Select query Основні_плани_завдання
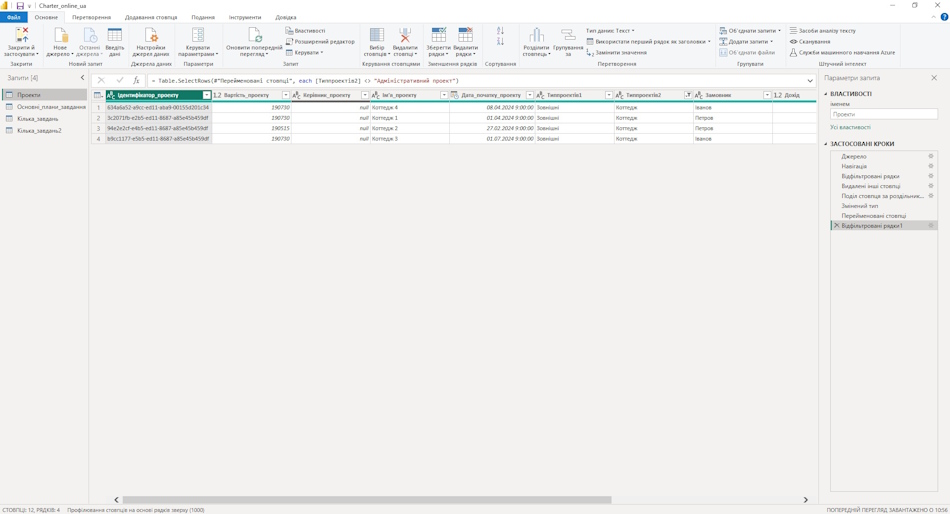This screenshot has width=950, height=514. [x=46, y=107]
